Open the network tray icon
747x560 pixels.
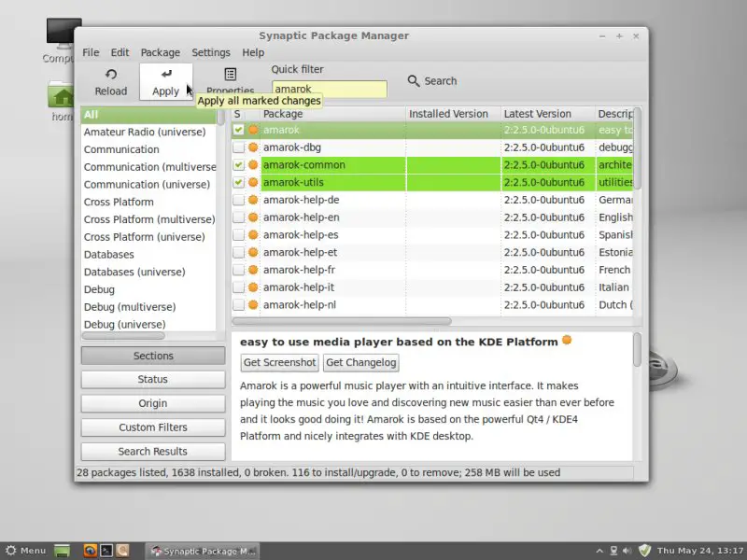pyautogui.click(x=613, y=551)
